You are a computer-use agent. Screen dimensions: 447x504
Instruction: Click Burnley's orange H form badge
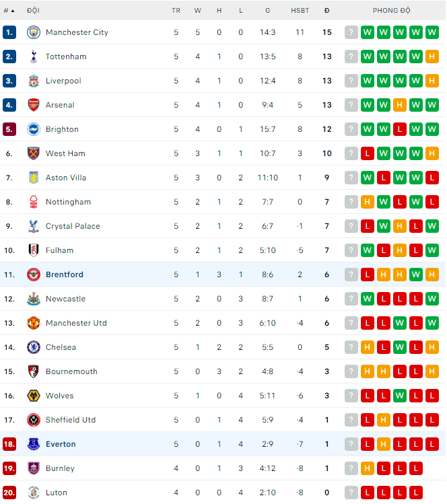click(368, 468)
